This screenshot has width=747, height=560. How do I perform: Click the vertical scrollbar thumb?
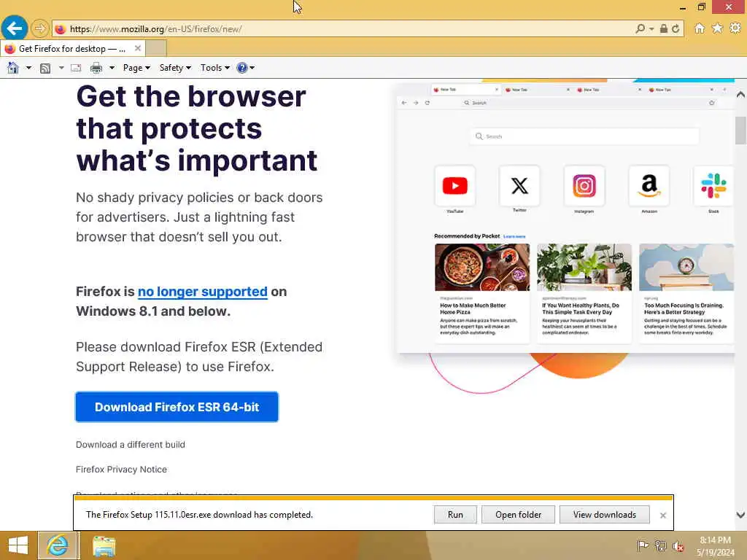click(x=740, y=130)
